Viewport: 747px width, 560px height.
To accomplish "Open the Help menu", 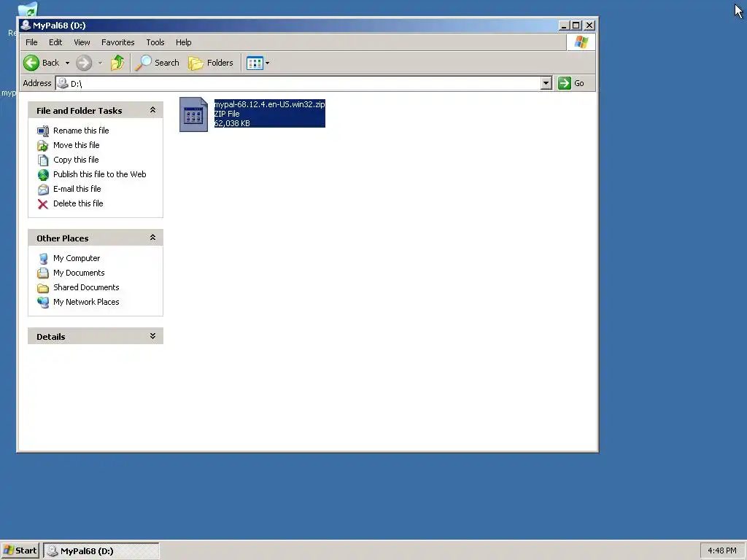I will coord(183,42).
